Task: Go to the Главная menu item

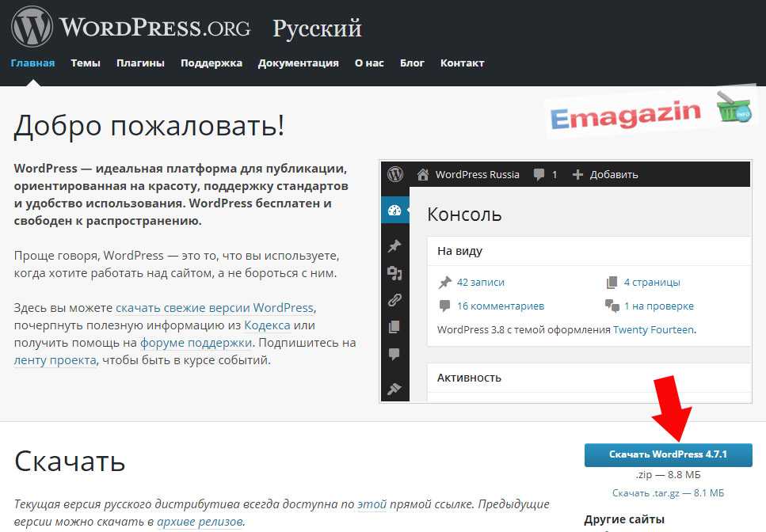Action: [x=32, y=63]
